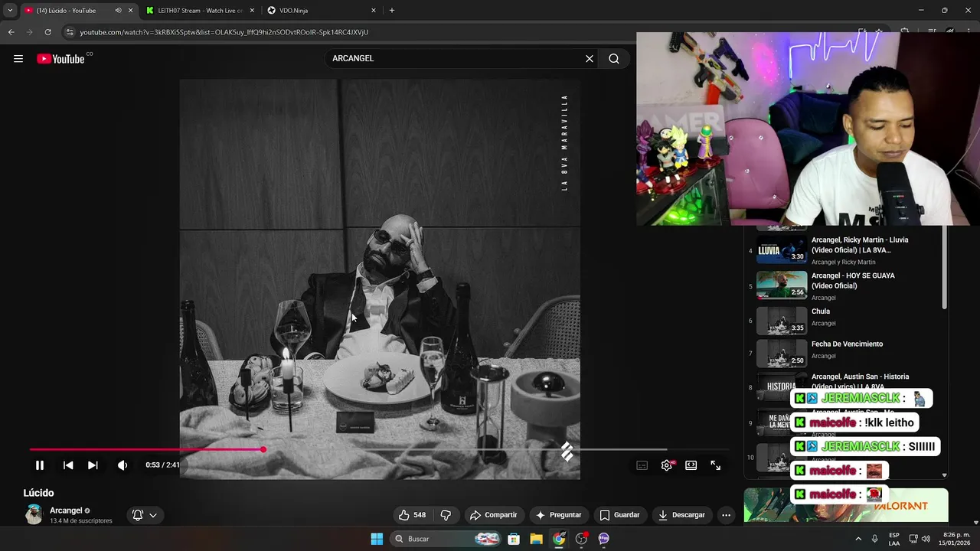This screenshot has height=551, width=980.
Task: Open the YouTube hamburger guide menu
Action: (x=18, y=59)
